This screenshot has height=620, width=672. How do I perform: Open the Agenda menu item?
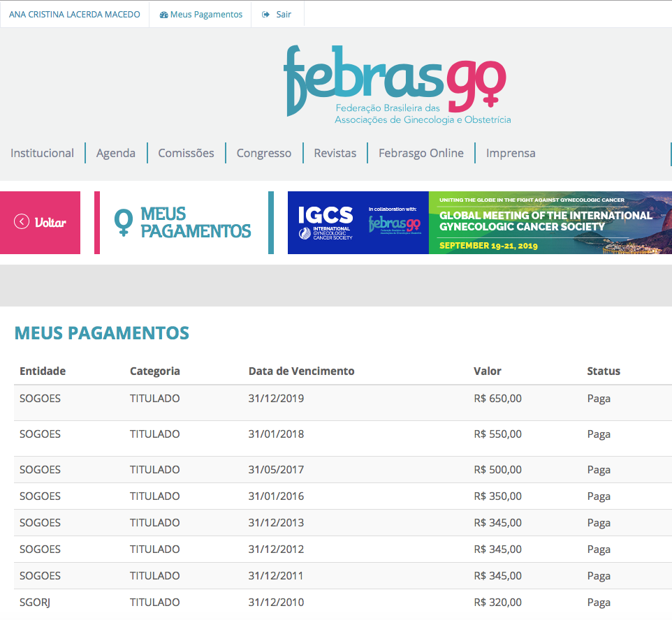116,153
